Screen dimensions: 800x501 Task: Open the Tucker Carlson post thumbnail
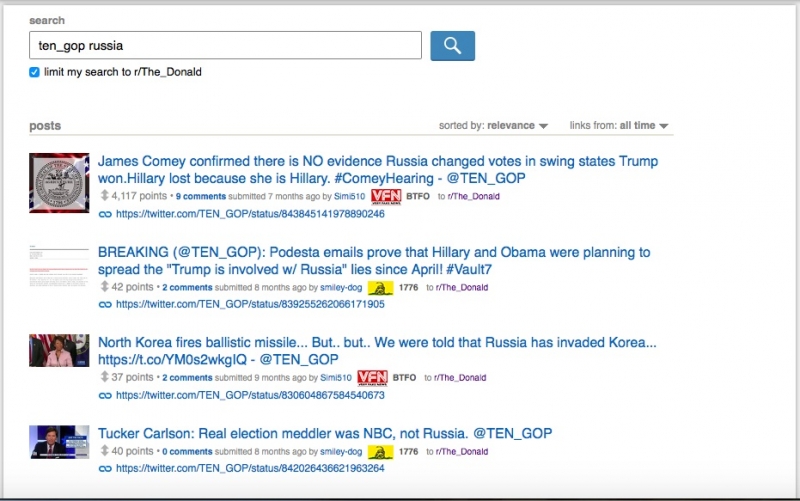[59, 441]
